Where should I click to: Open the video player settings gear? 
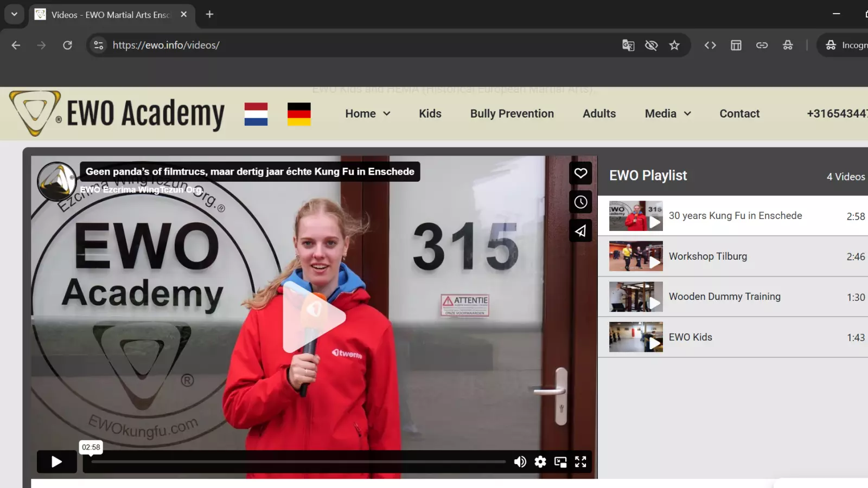coord(540,461)
